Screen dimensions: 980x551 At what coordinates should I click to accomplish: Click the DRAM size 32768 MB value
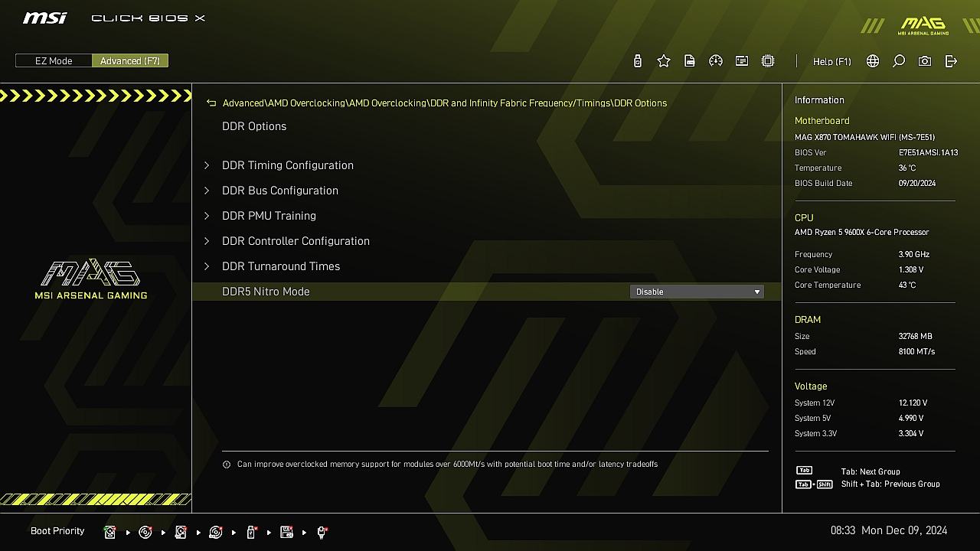click(x=916, y=337)
